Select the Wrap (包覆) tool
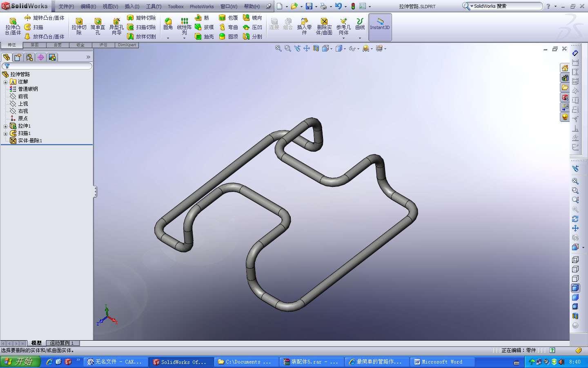The image size is (588, 368). coord(228,18)
